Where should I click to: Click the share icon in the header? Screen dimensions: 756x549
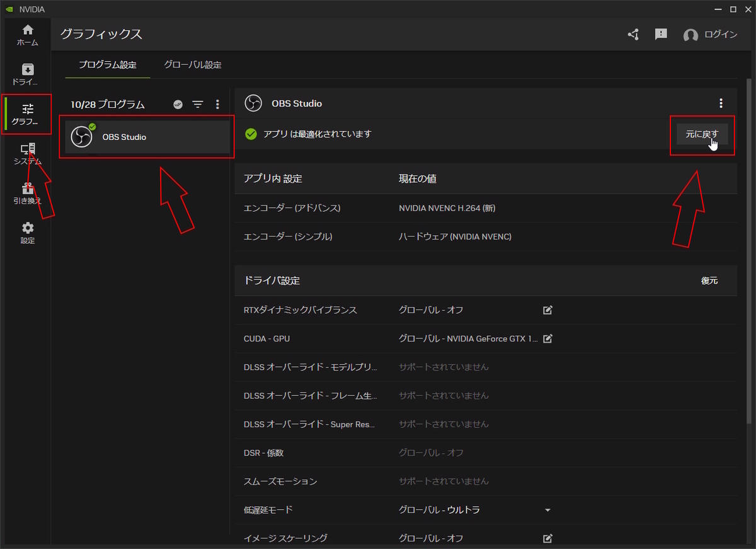tap(633, 34)
